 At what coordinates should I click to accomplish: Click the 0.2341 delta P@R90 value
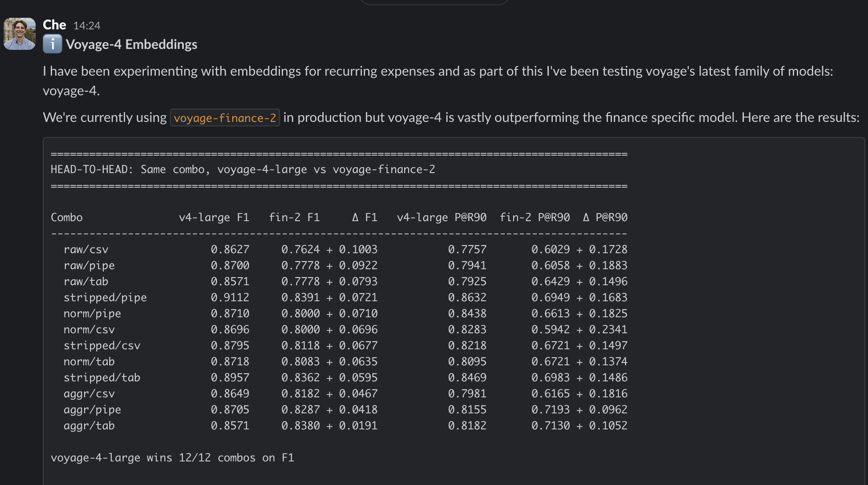[x=608, y=330]
